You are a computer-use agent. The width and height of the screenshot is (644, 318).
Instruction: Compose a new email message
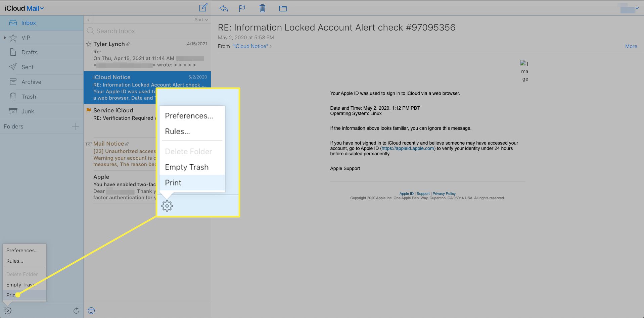click(203, 8)
